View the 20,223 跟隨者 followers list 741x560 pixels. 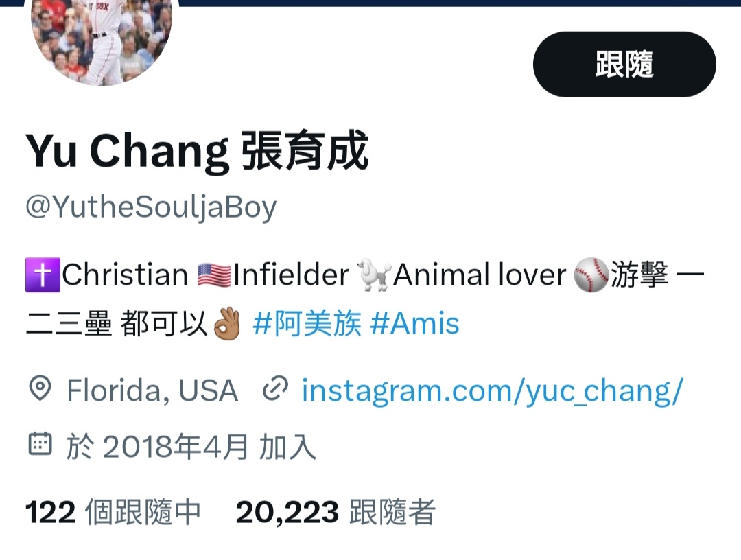[335, 512]
